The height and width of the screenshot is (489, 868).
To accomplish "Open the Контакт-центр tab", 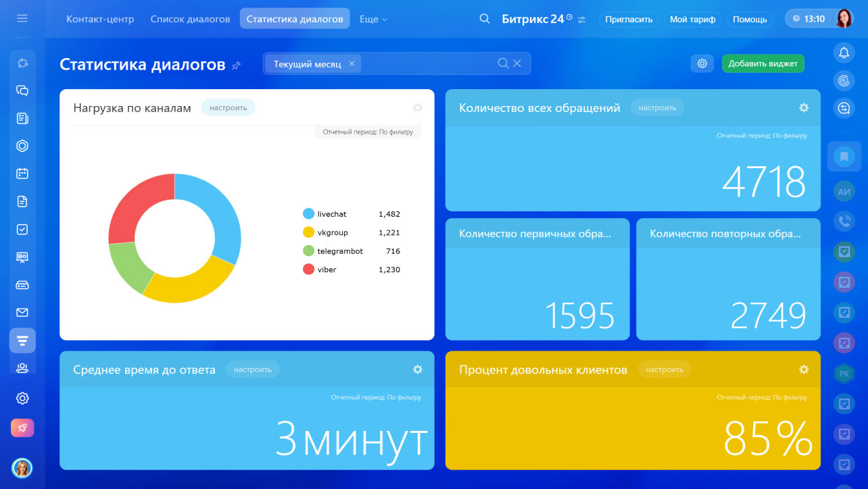I will 100,19.
